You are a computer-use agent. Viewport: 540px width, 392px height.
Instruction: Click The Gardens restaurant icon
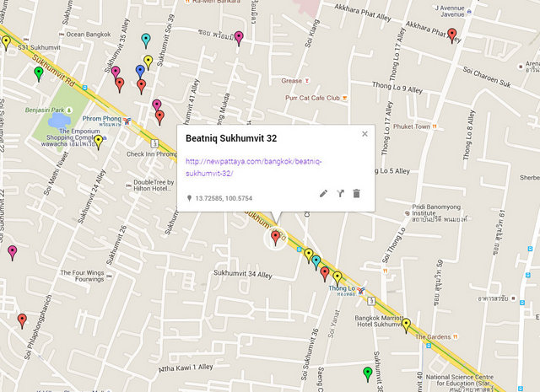[x=456, y=336]
